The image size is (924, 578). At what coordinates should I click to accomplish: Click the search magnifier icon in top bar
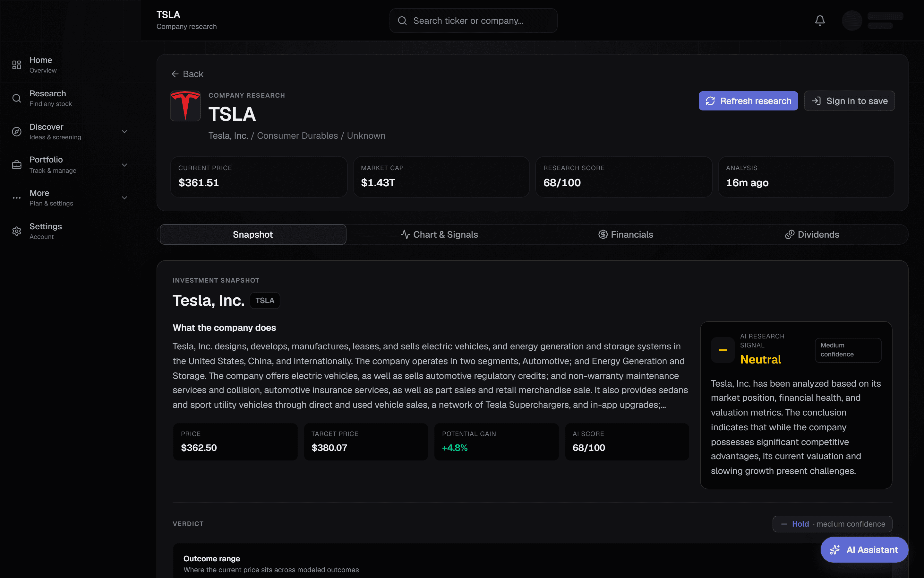(x=402, y=21)
